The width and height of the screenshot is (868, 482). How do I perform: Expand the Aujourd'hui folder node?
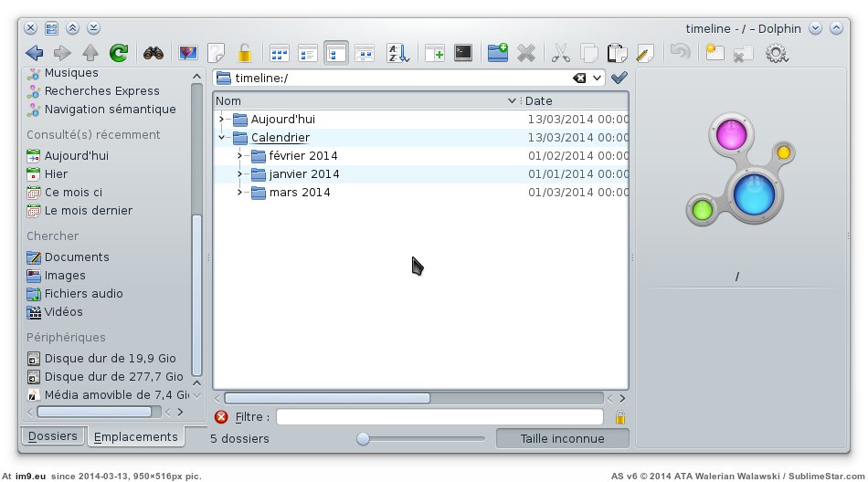(x=222, y=120)
